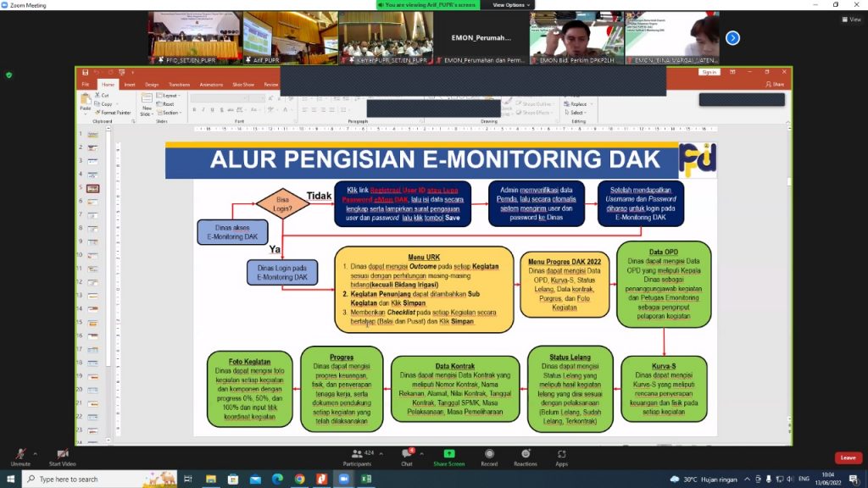Switch to the Insert ribbon tab
Screen dimensions: 868x488
pyautogui.click(x=130, y=85)
